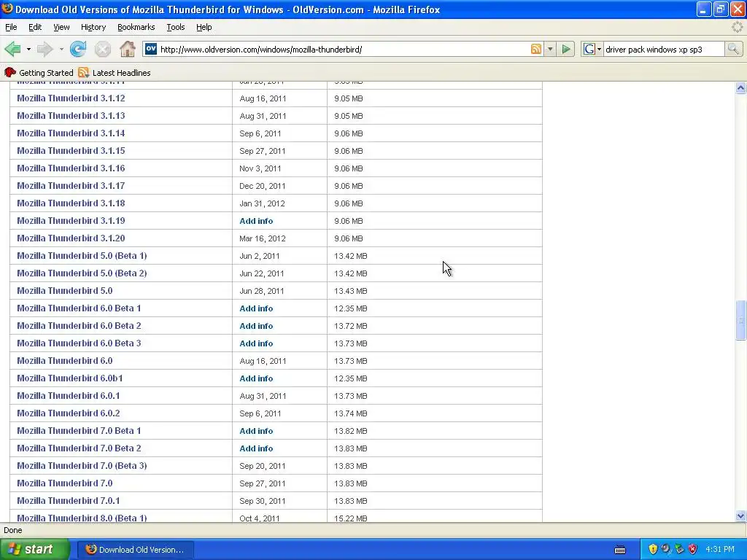Open Mozilla Thunderbird 6.0b1 link
Image resolution: width=747 pixels, height=560 pixels.
point(70,378)
